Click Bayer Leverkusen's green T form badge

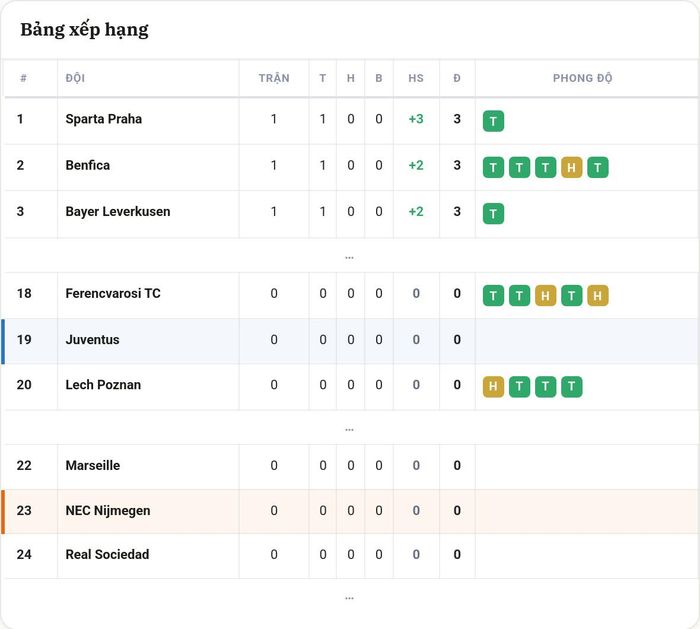point(493,213)
